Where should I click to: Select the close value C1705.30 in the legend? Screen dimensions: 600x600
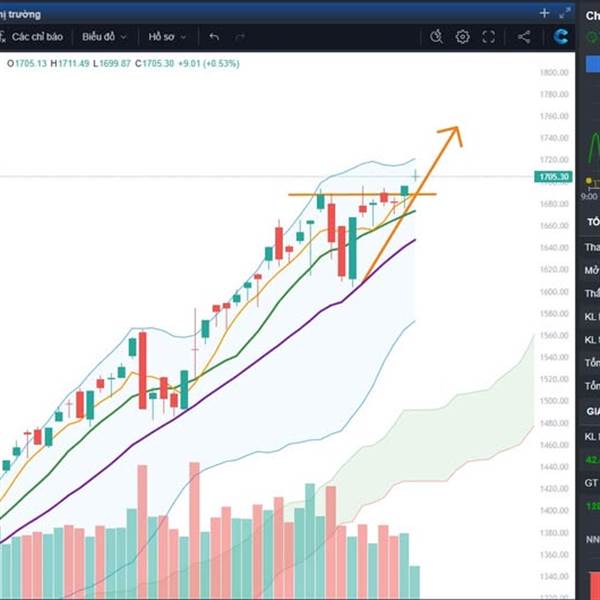[x=155, y=64]
